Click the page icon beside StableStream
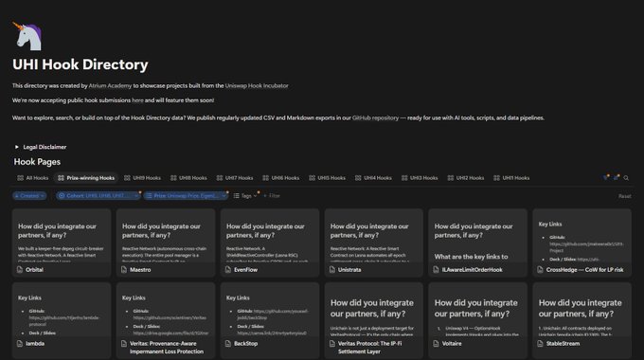This screenshot has width=644, height=360. pos(541,344)
